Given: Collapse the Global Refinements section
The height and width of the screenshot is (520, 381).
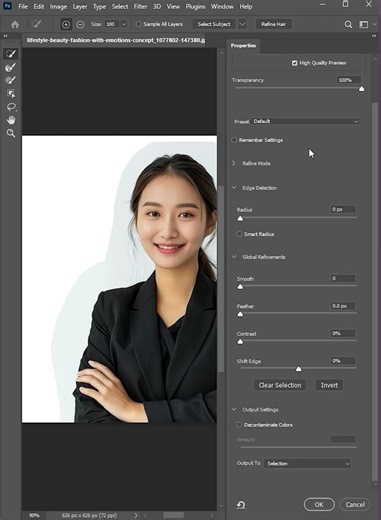Looking at the screenshot, I should (x=234, y=257).
